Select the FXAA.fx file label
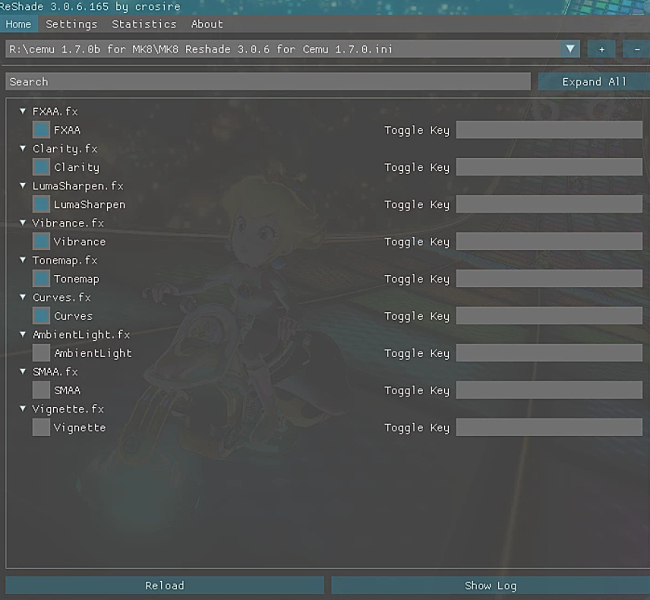 point(55,111)
